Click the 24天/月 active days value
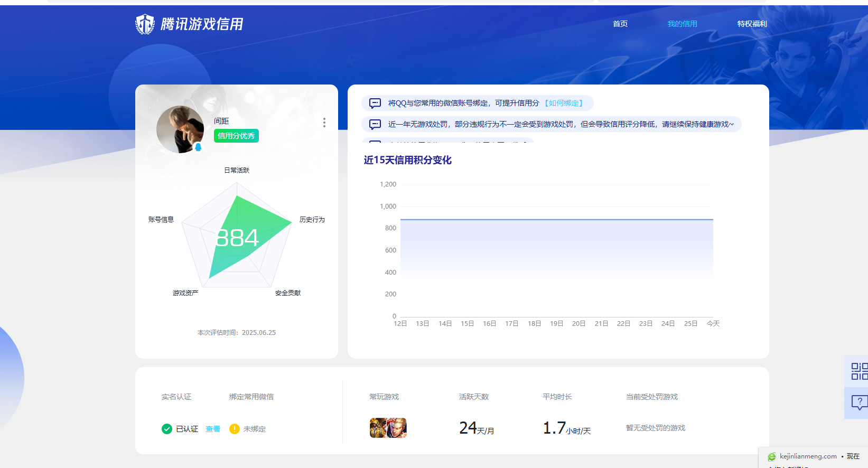The width and height of the screenshot is (868, 468). (477, 428)
